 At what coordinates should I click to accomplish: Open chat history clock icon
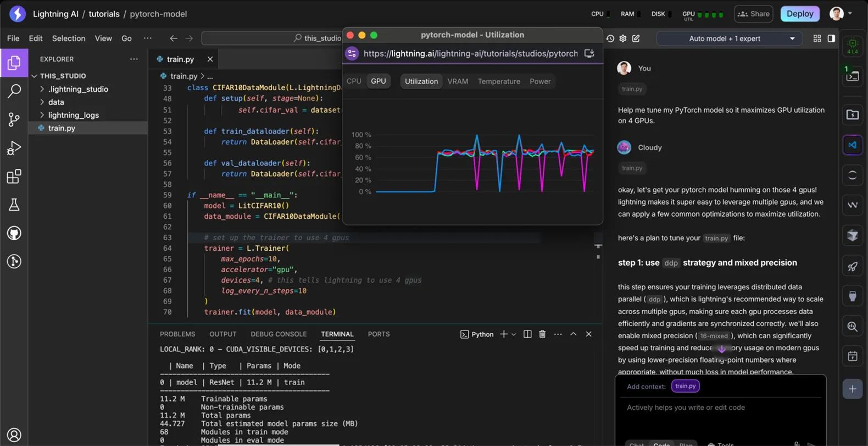(x=610, y=38)
